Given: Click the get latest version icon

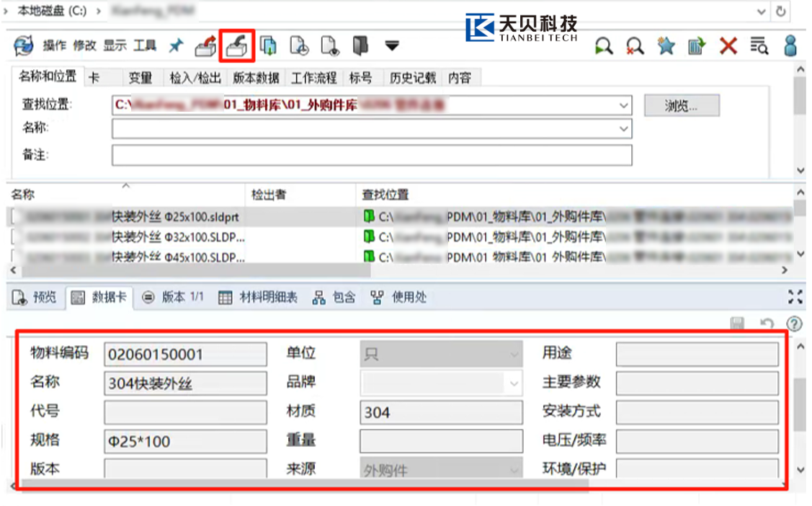Looking at the screenshot, I should (269, 46).
